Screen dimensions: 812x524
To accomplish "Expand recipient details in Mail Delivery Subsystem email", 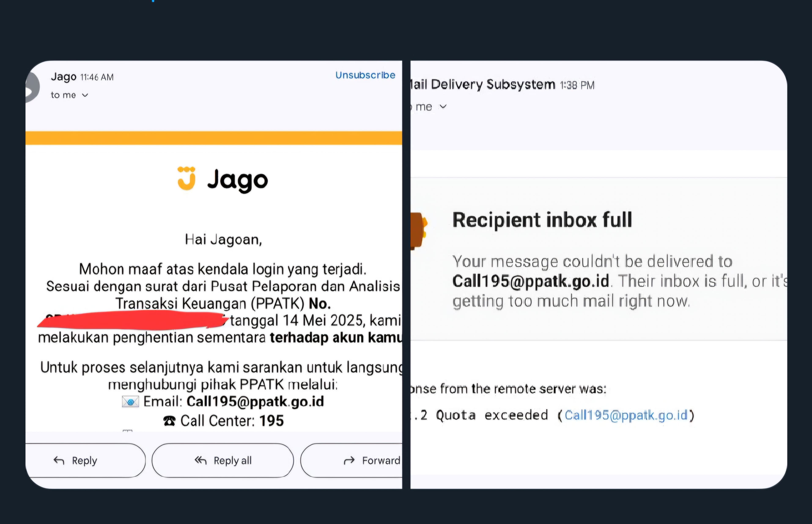I will (x=443, y=107).
